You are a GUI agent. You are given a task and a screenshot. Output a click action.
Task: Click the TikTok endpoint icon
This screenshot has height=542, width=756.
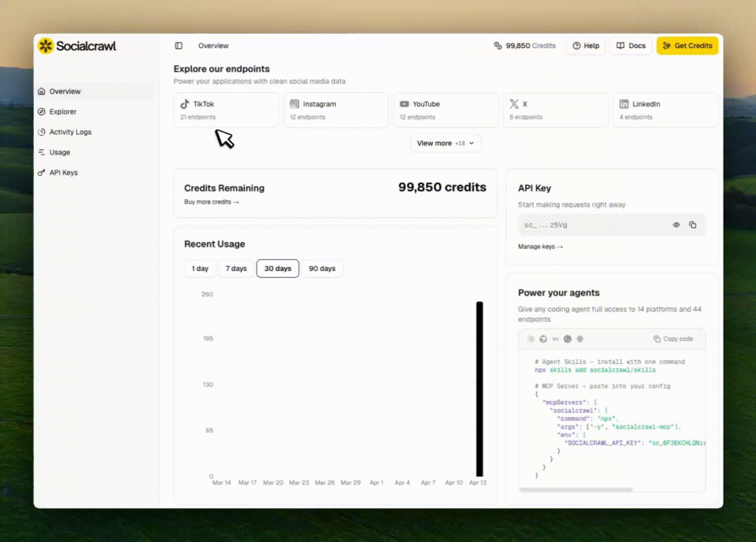click(x=185, y=104)
